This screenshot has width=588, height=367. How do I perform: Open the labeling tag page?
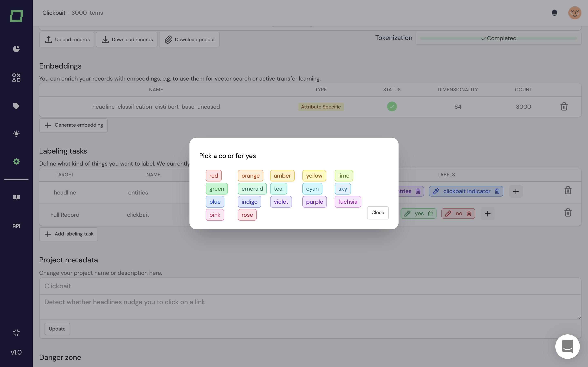tap(16, 106)
